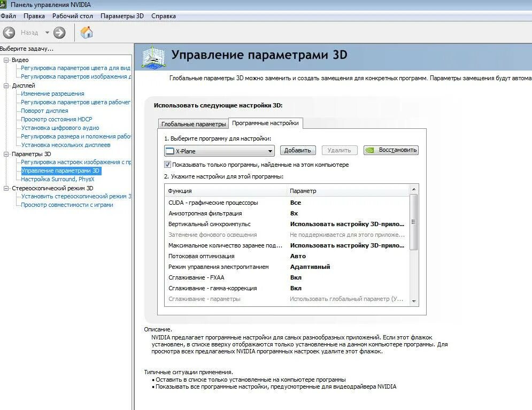Open the Home page house icon

[x=87, y=33]
